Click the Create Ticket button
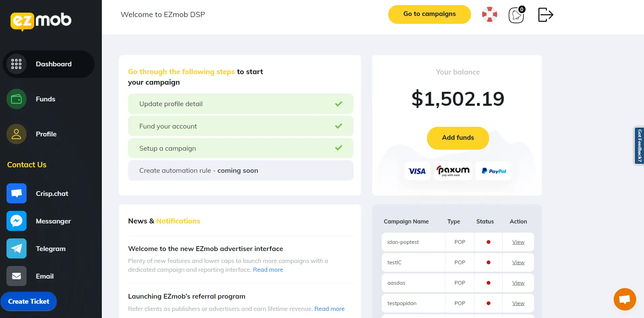644x318 pixels. [x=29, y=301]
